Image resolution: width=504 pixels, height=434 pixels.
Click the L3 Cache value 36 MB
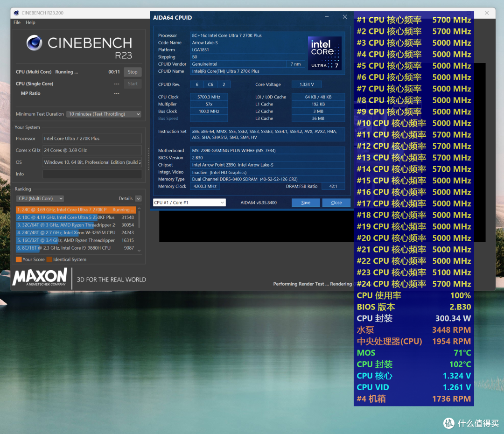coord(318,119)
